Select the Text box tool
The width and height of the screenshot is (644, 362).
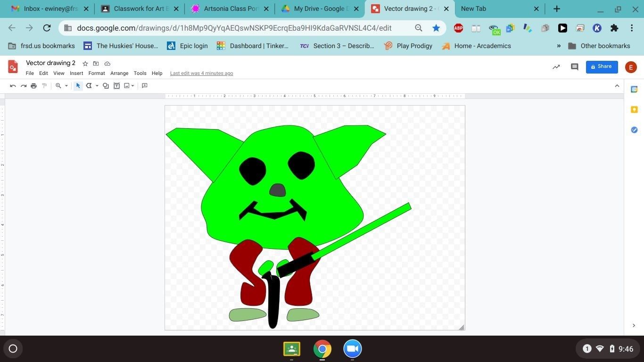pyautogui.click(x=116, y=86)
